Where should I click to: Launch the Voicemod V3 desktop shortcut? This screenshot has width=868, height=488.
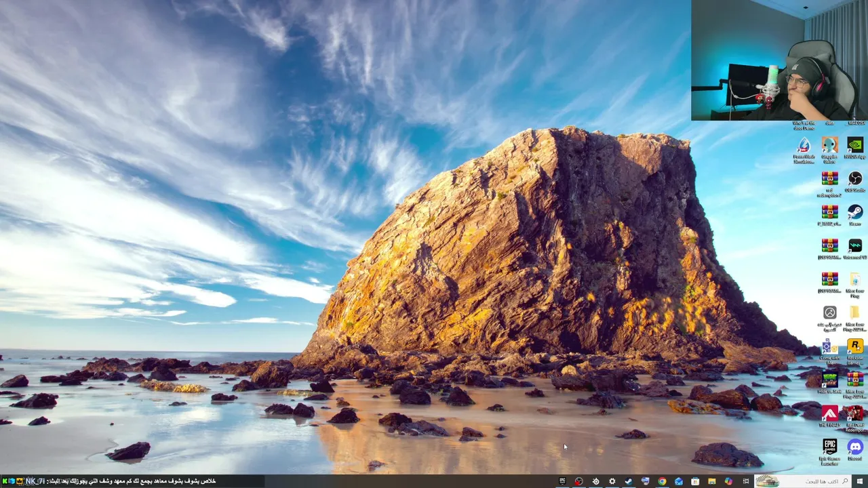pyautogui.click(x=855, y=248)
